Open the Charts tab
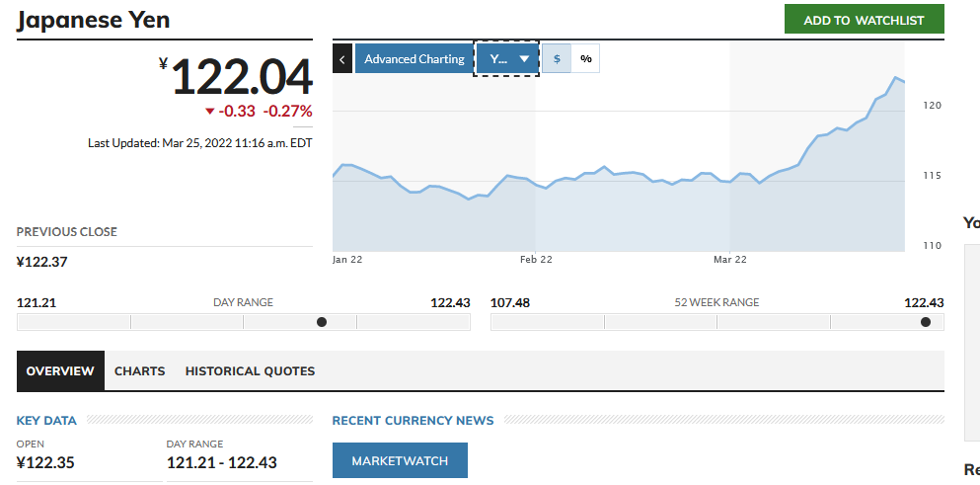 139,371
